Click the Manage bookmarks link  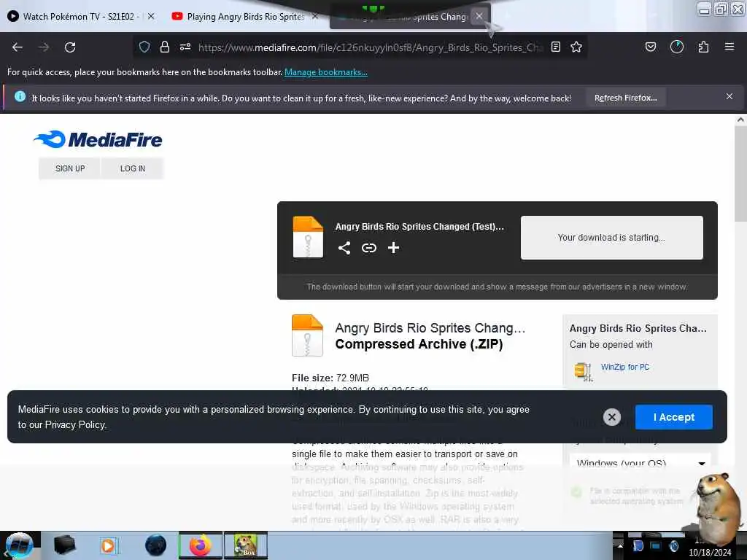tap(326, 72)
